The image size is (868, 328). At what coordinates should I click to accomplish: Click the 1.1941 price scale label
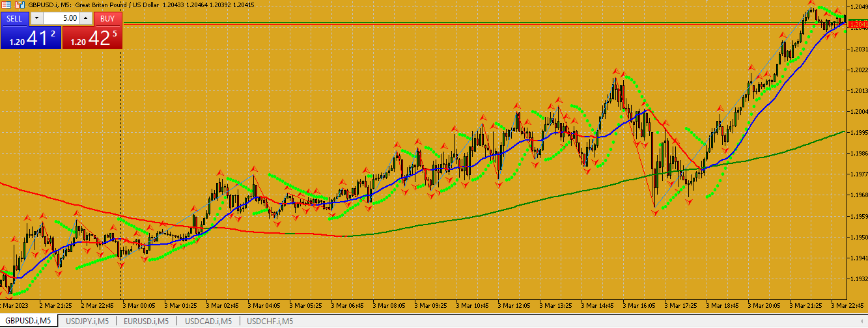coord(858,258)
